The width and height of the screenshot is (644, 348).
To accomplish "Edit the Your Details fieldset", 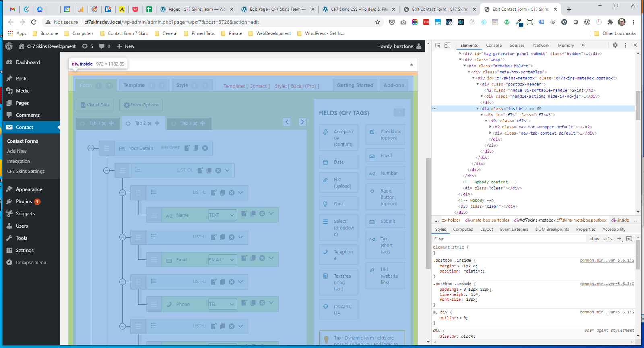I will [187, 148].
